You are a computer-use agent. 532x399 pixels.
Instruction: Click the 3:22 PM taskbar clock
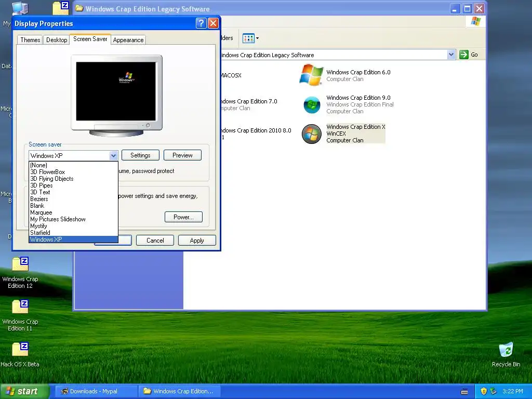coord(513,391)
